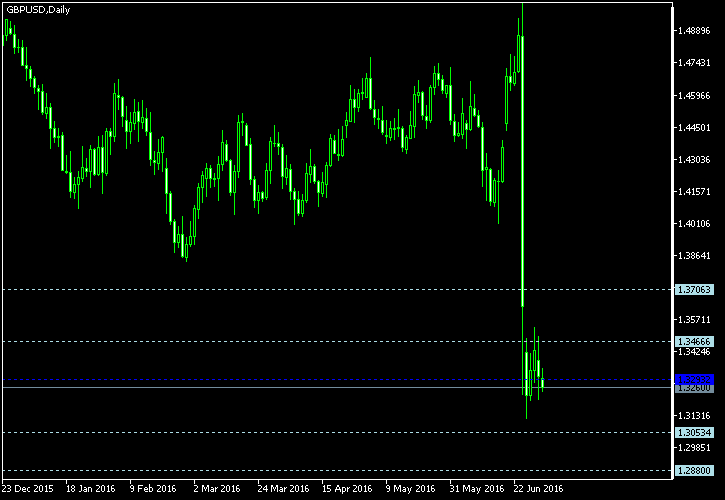Click the 1.45966 price scale value
The image size is (725, 500).
(x=694, y=96)
